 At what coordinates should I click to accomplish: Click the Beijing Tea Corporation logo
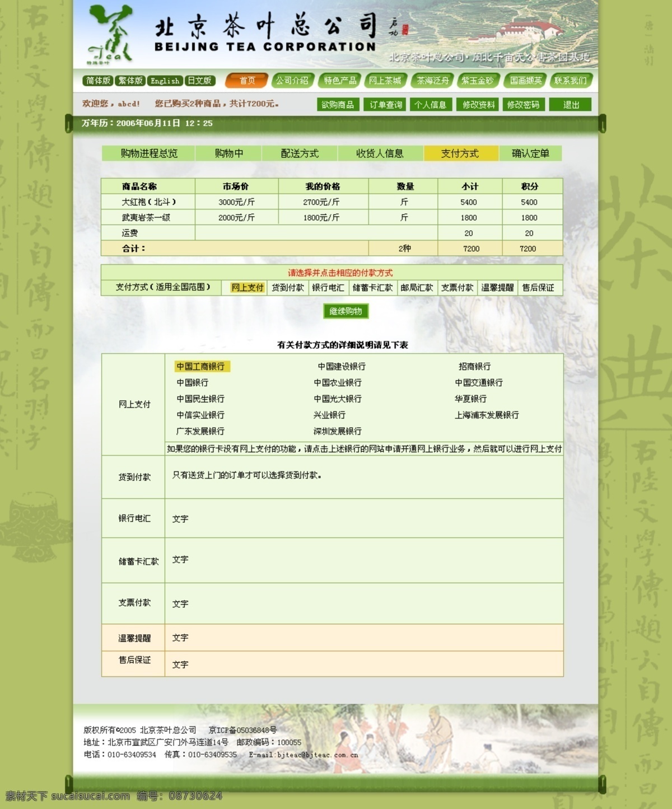click(110, 34)
